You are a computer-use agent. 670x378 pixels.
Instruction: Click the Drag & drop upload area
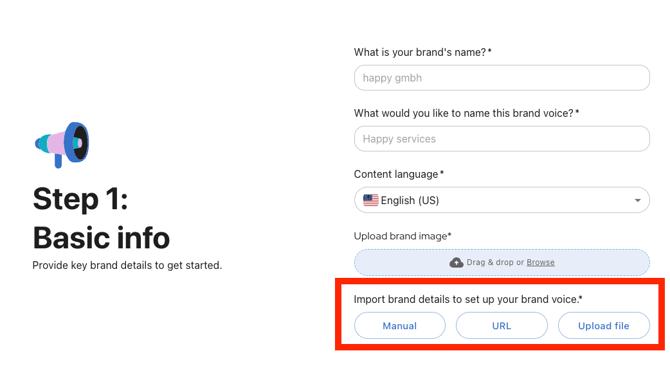click(x=502, y=262)
